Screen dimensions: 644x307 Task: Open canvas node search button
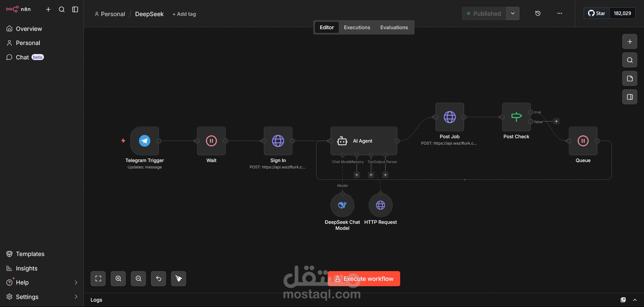pos(630,60)
